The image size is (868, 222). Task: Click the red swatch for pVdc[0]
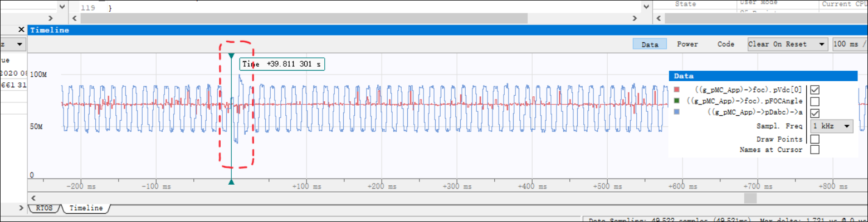click(x=677, y=90)
